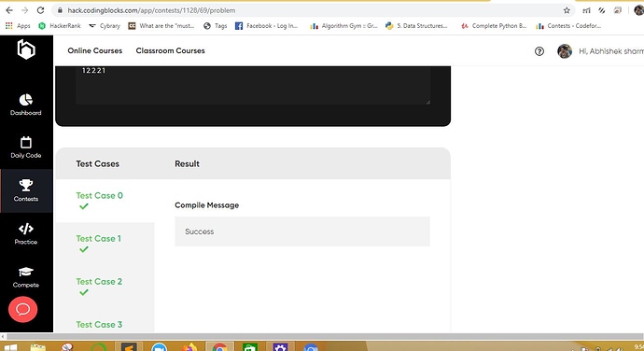Open the Store app from taskbar
Screen dimensions: 644x351
tap(250, 347)
